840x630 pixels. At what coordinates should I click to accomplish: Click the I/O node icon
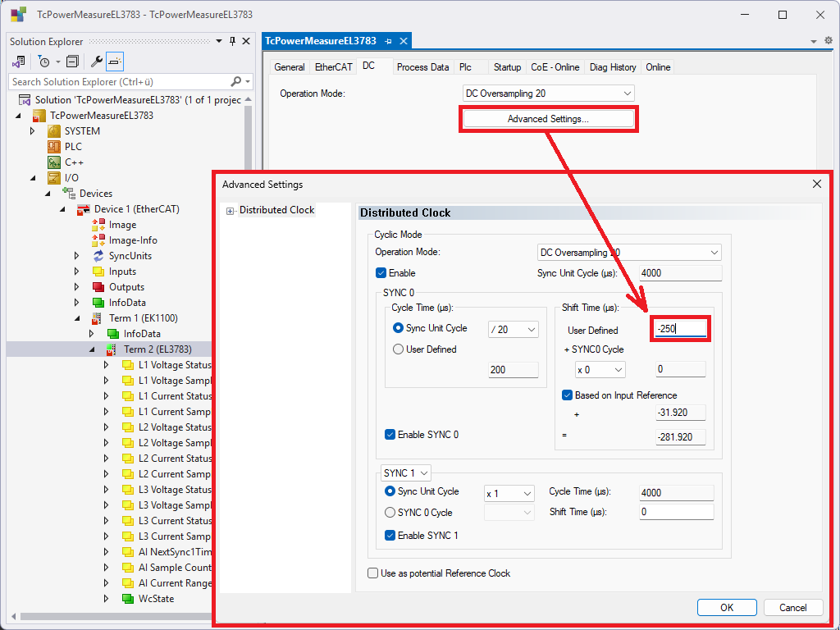point(54,178)
